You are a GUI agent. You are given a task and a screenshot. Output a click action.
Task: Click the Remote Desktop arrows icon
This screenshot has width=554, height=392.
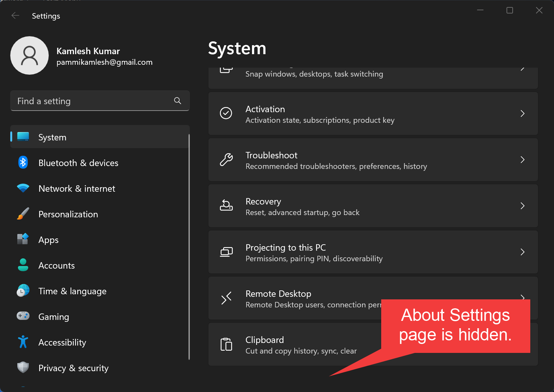(226, 298)
